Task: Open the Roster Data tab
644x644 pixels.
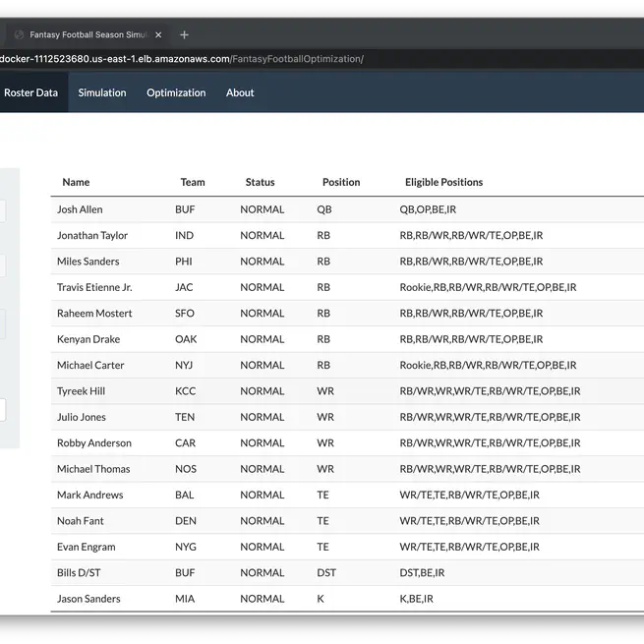Action: [x=31, y=92]
